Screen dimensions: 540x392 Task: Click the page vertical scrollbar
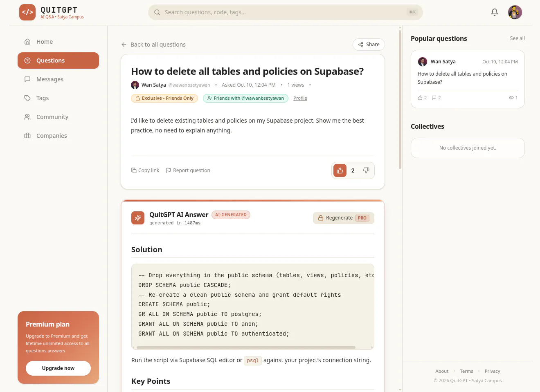[400, 99]
